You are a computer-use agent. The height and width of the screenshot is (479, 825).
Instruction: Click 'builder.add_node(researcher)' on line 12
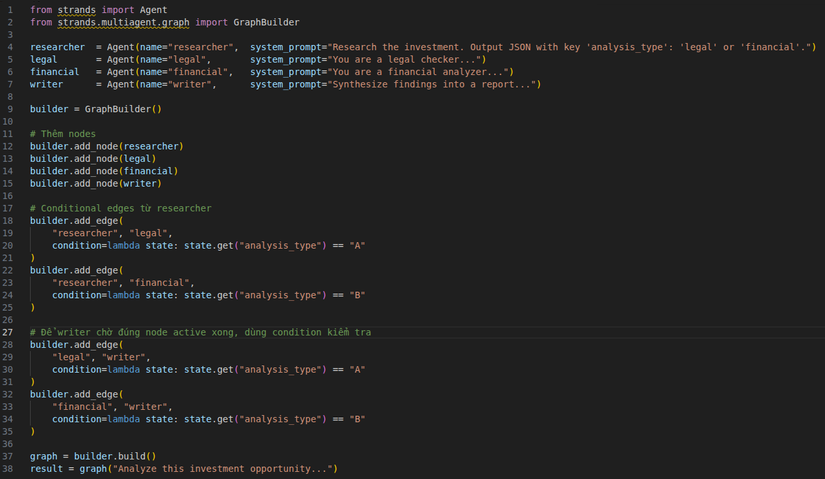(x=106, y=146)
